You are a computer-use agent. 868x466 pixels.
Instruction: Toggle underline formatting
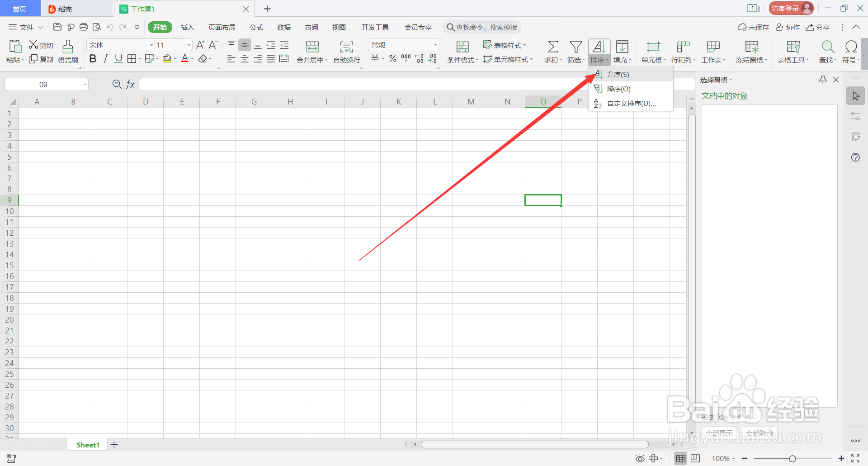click(118, 58)
